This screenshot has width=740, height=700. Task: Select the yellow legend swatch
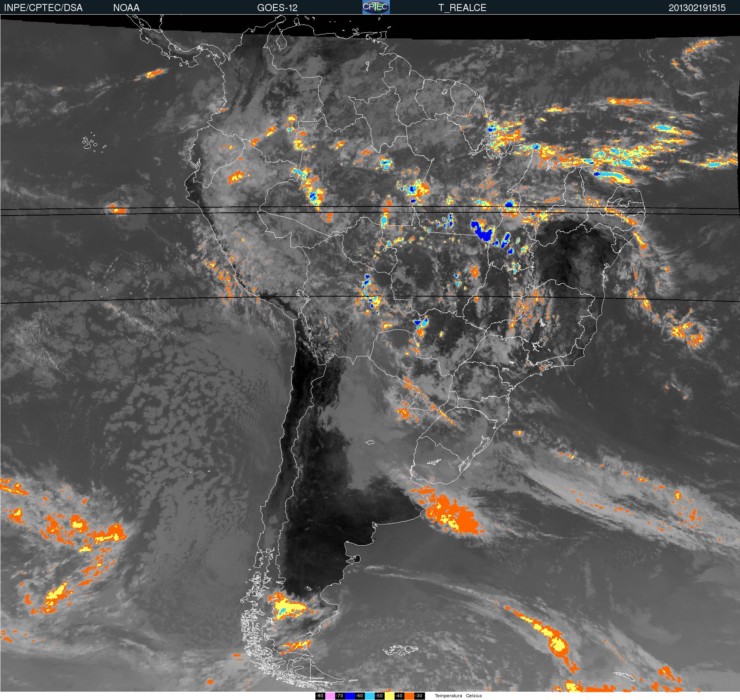point(389,696)
